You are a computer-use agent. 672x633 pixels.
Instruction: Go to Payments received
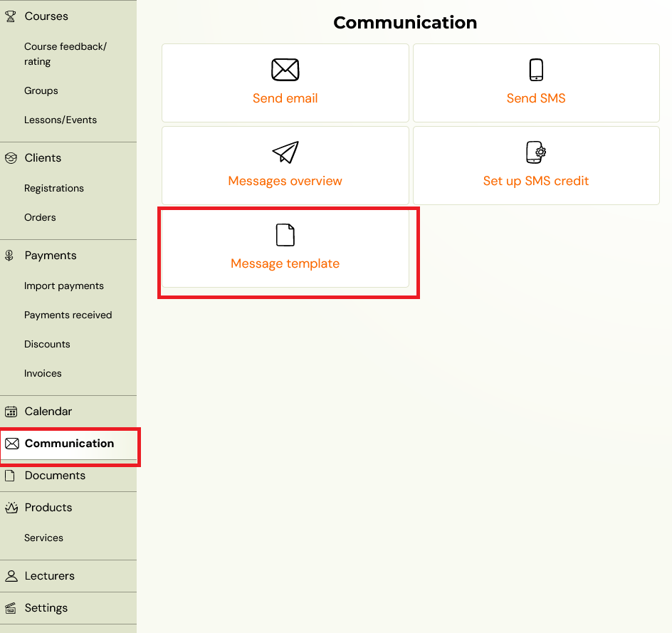[68, 315]
